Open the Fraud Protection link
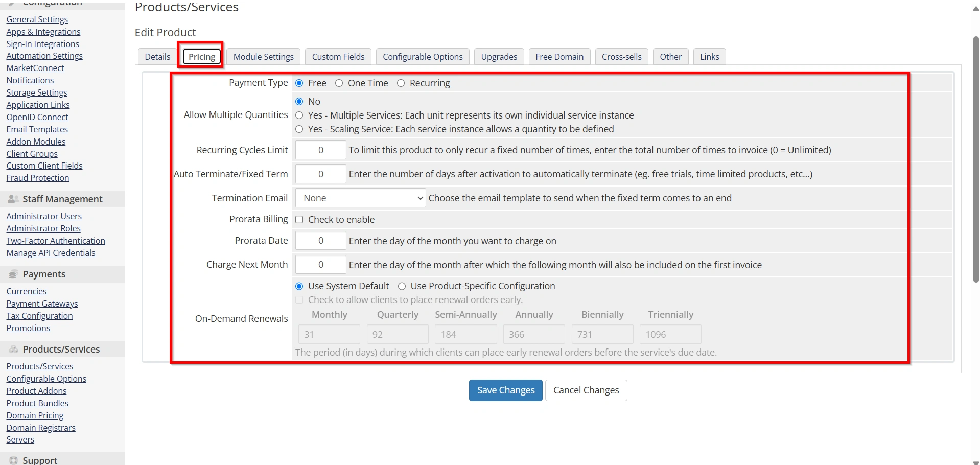 pos(38,178)
